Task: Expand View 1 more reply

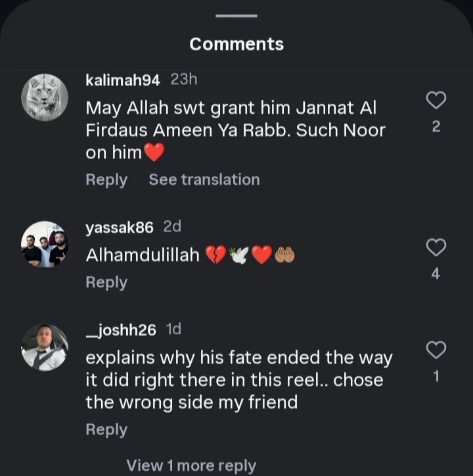Action: 191,465
